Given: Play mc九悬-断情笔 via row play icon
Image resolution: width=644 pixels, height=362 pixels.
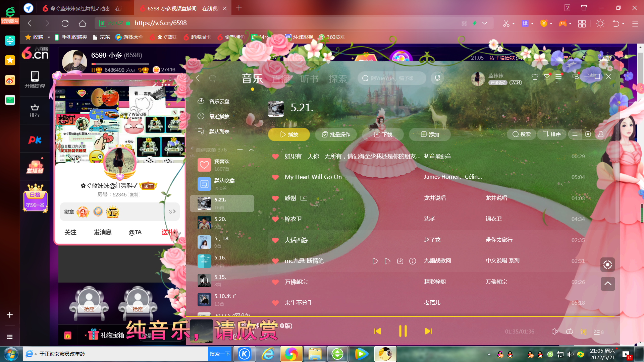Looking at the screenshot, I should (x=375, y=261).
